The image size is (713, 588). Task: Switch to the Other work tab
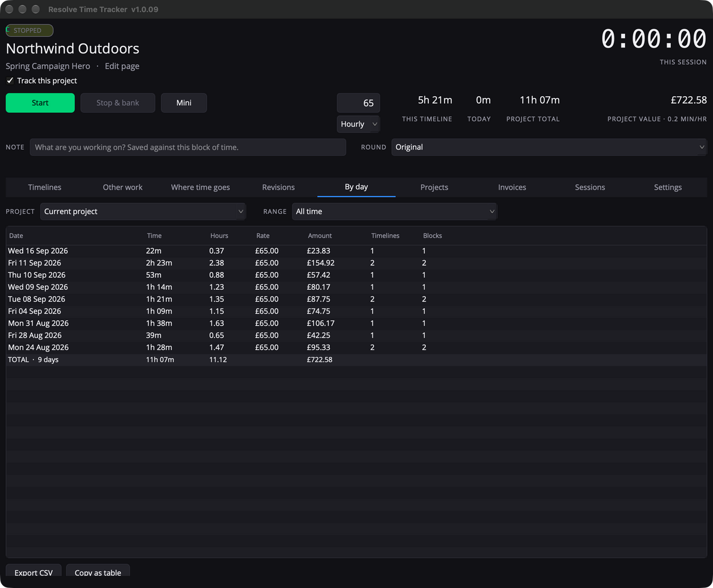pyautogui.click(x=122, y=187)
